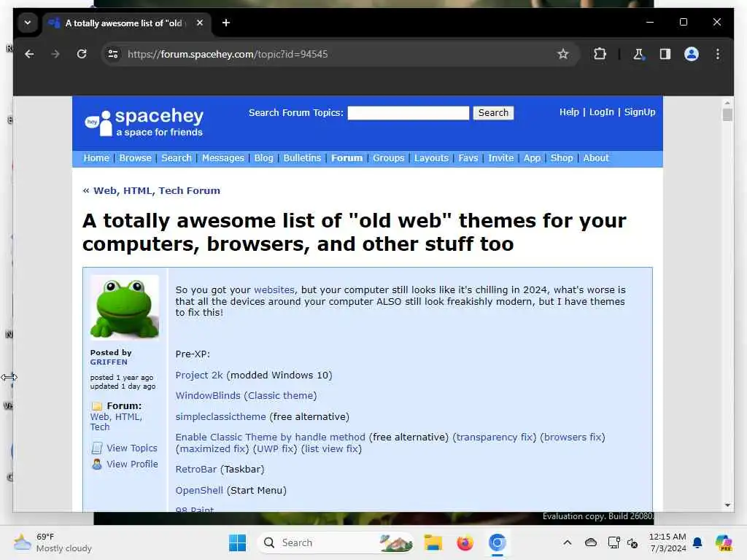Open OneDrive cloud tray icon
This screenshot has height=560, width=747.
[591, 542]
